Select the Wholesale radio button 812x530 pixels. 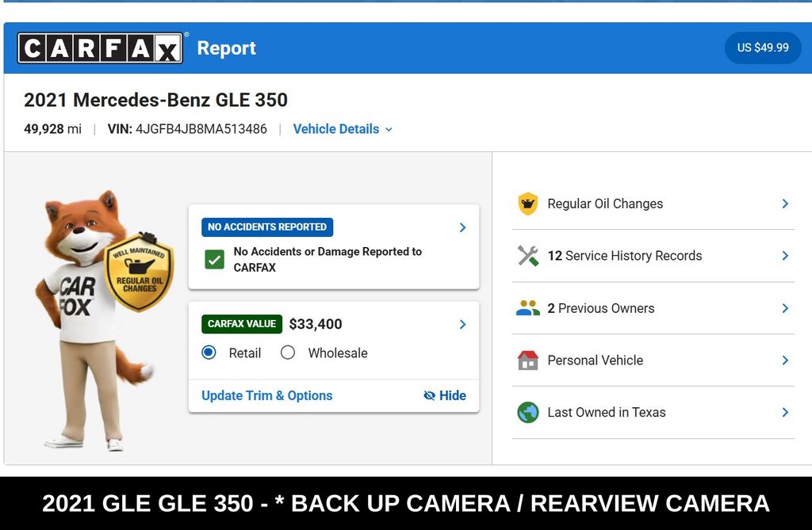coord(288,353)
